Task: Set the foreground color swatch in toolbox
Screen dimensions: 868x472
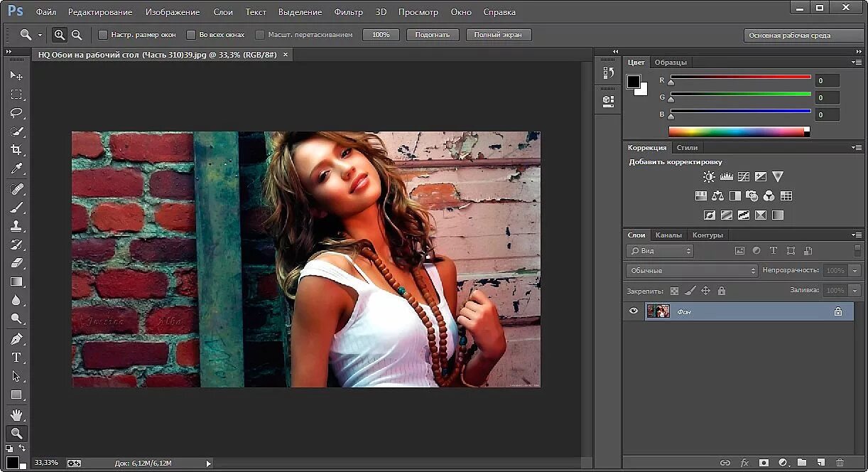Action: click(x=12, y=462)
